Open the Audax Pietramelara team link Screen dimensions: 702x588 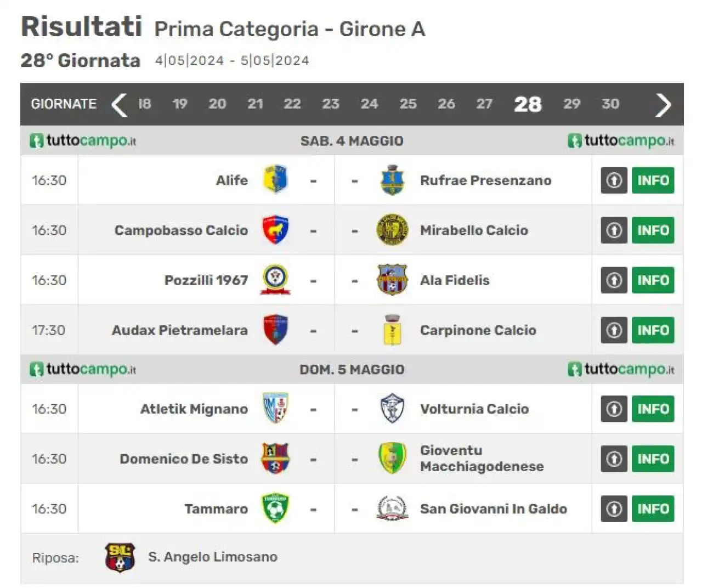coord(179,330)
